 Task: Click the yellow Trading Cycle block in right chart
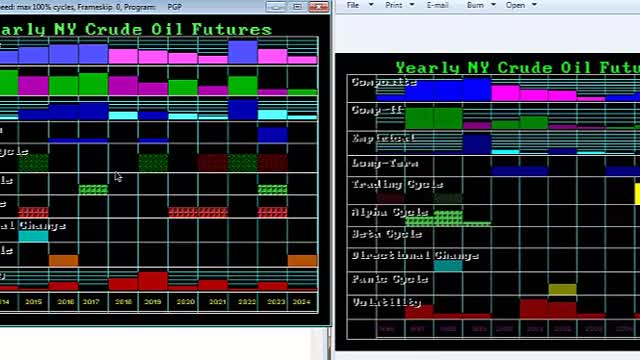pyautogui.click(x=637, y=193)
